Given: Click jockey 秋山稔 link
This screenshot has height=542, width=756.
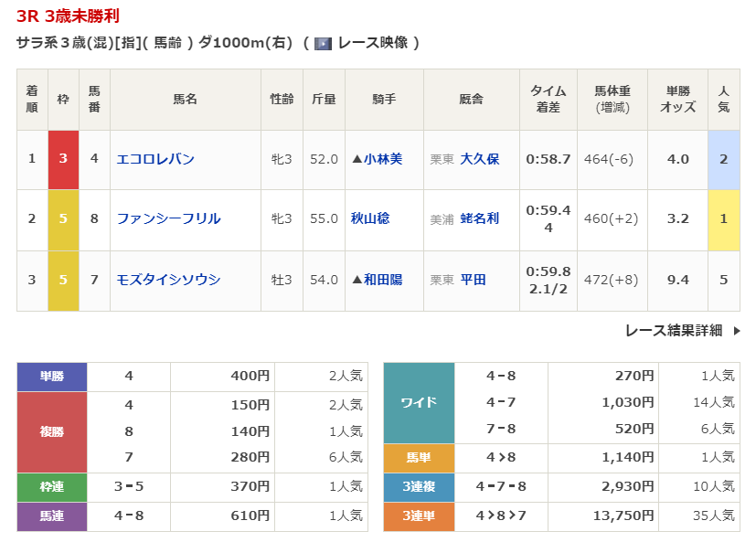Looking at the screenshot, I should tap(370, 218).
